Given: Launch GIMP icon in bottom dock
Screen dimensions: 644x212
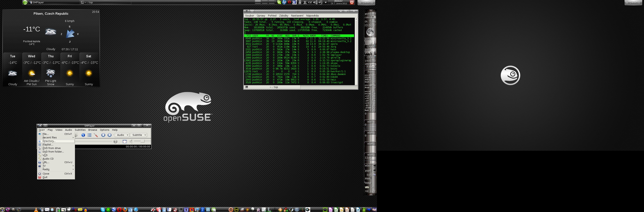Looking at the screenshot, I should 13,209.
